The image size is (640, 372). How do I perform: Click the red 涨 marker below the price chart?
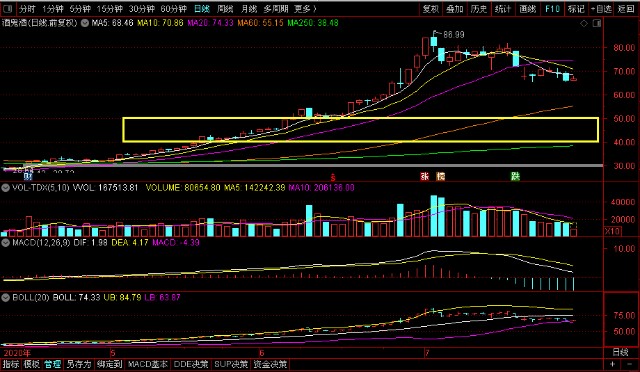[x=424, y=176]
